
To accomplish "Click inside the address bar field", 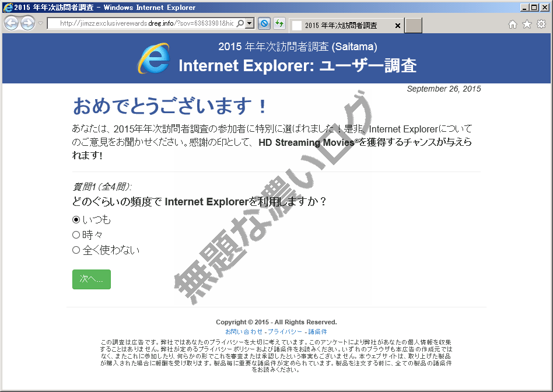I will point(146,24).
